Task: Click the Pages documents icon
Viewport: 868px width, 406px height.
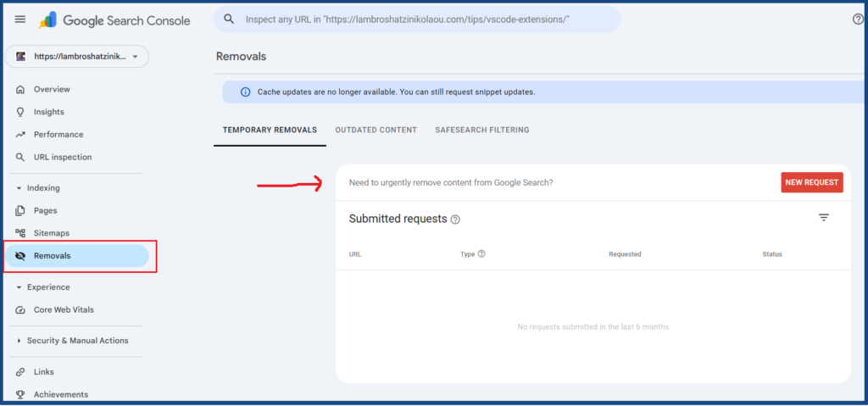Action: click(x=20, y=210)
